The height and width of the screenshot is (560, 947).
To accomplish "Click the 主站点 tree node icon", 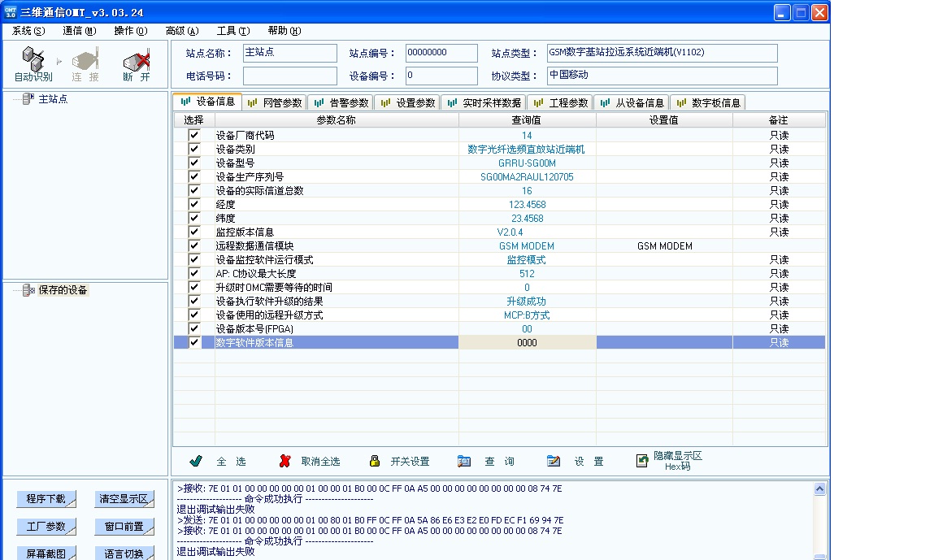I will pyautogui.click(x=28, y=98).
